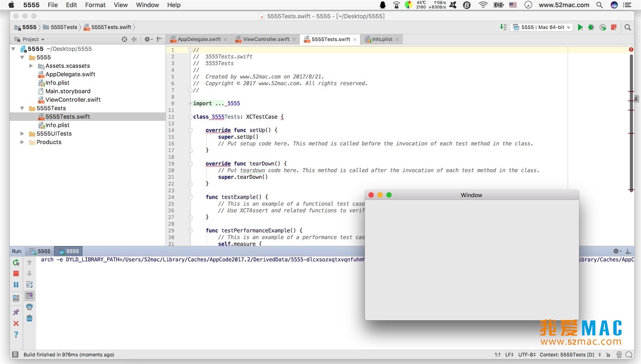Close the 5555Tests.swift tab
Screen dimensions: 641x364
click(355, 39)
